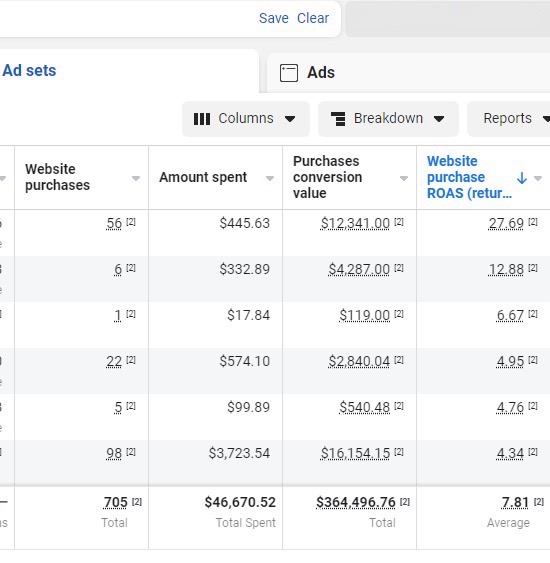Click ROAS value 27.69

[506, 223]
